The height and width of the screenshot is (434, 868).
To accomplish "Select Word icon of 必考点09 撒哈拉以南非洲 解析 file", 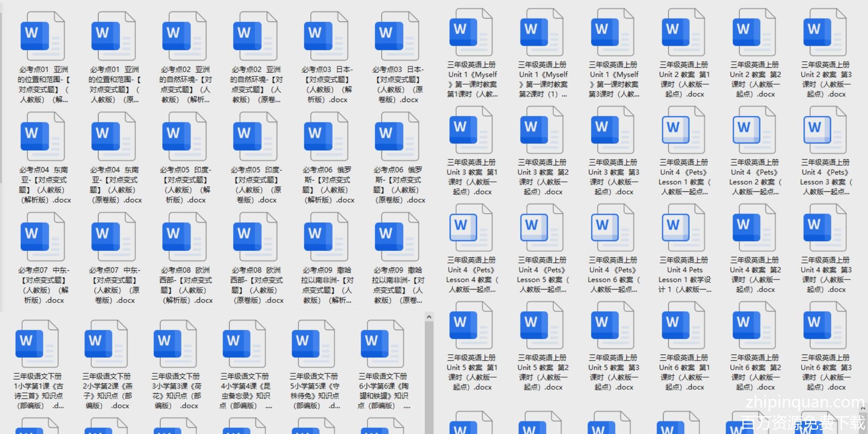I will [326, 237].
